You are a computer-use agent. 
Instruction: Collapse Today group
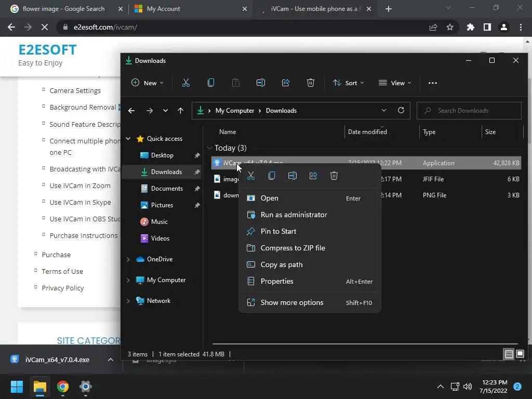click(x=209, y=148)
